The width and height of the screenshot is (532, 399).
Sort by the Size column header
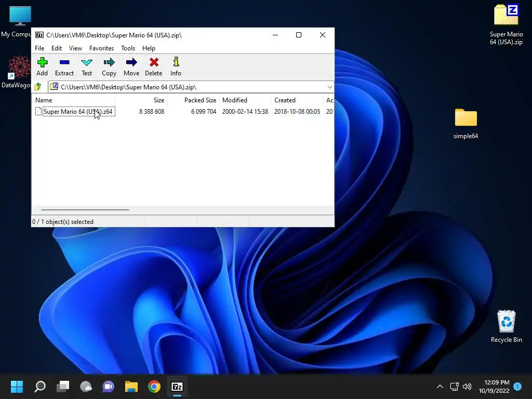point(141,100)
